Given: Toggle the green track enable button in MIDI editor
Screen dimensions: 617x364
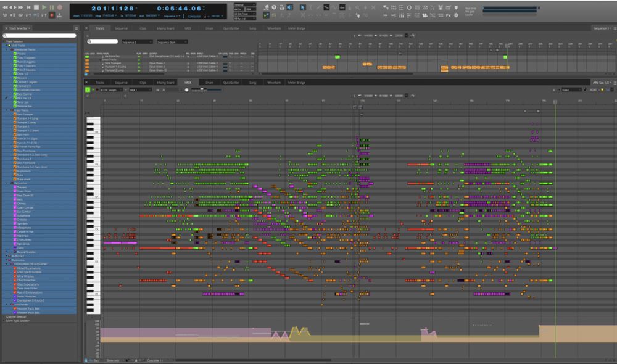Looking at the screenshot, I should click(x=88, y=89).
